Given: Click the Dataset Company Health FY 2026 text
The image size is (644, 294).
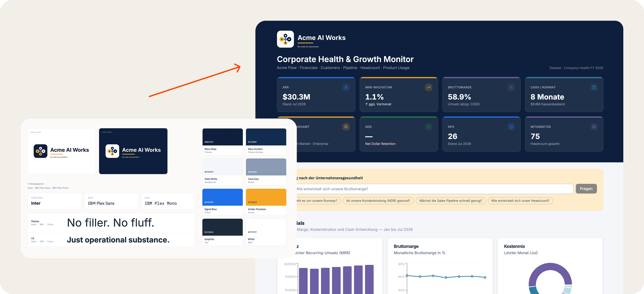Looking at the screenshot, I should (x=576, y=68).
